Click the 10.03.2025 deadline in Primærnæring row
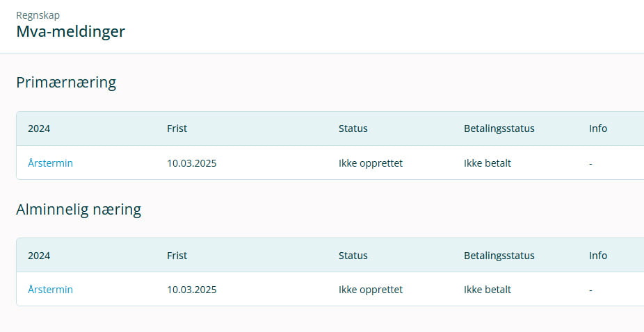 [x=191, y=163]
